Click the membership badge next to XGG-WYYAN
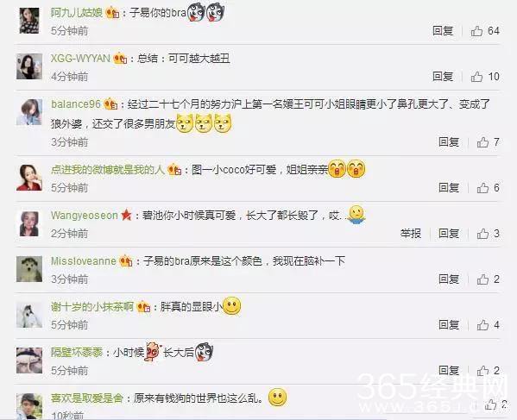517x420 pixels. click(120, 59)
